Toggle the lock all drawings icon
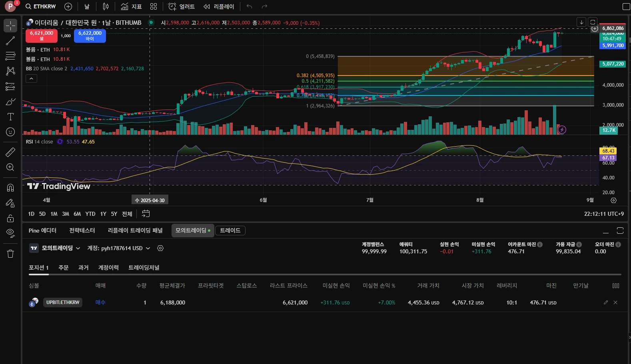Screen dimensions: 631x364 click(10, 218)
